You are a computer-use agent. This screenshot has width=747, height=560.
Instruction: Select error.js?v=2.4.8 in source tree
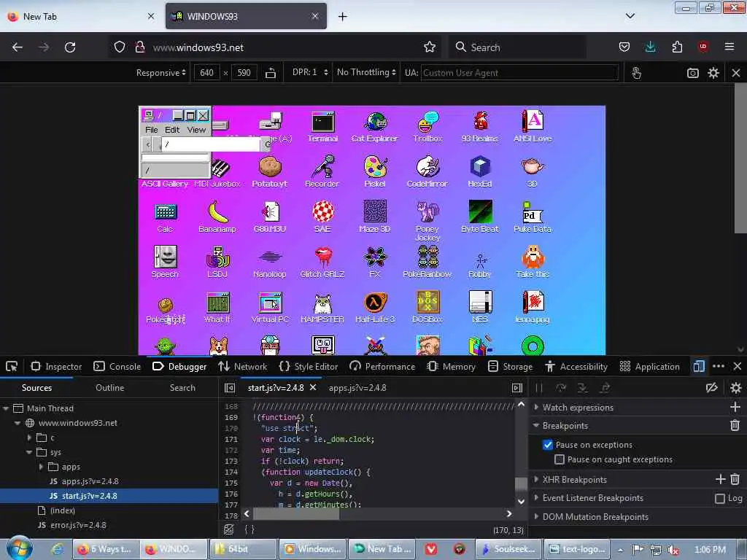(x=78, y=525)
